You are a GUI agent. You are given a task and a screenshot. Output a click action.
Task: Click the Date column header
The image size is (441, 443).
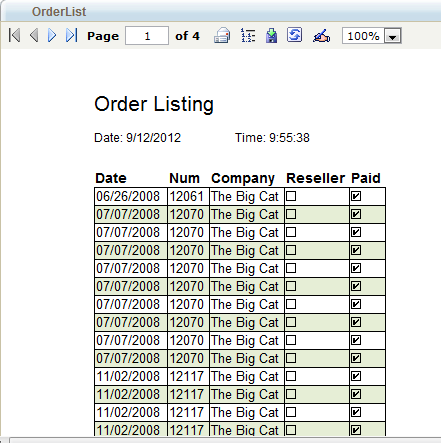pos(111,178)
